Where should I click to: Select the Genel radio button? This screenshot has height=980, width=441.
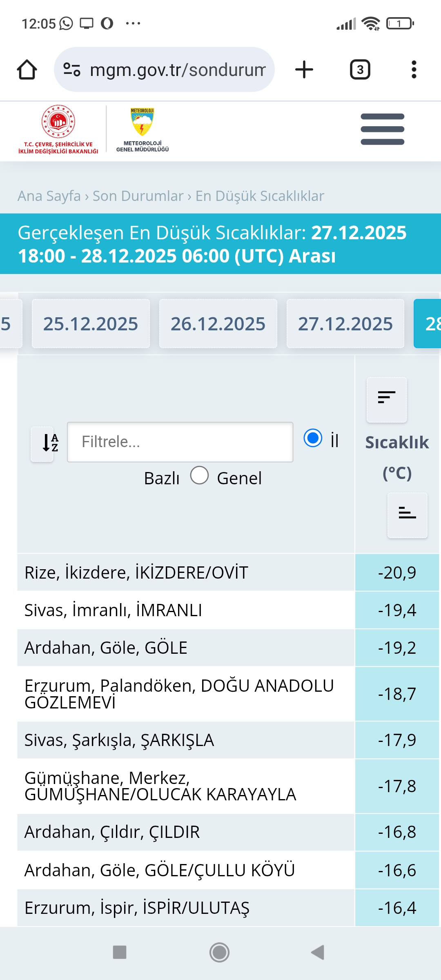pyautogui.click(x=200, y=475)
